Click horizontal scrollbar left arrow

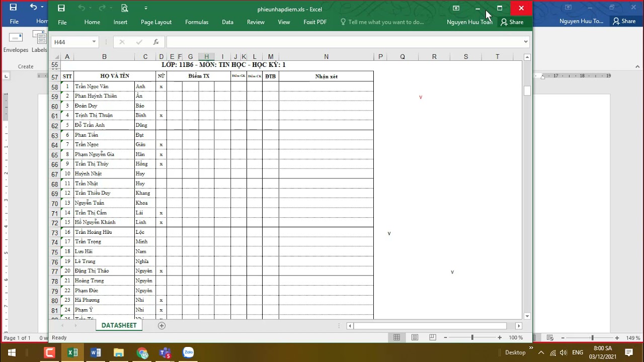coord(350,326)
